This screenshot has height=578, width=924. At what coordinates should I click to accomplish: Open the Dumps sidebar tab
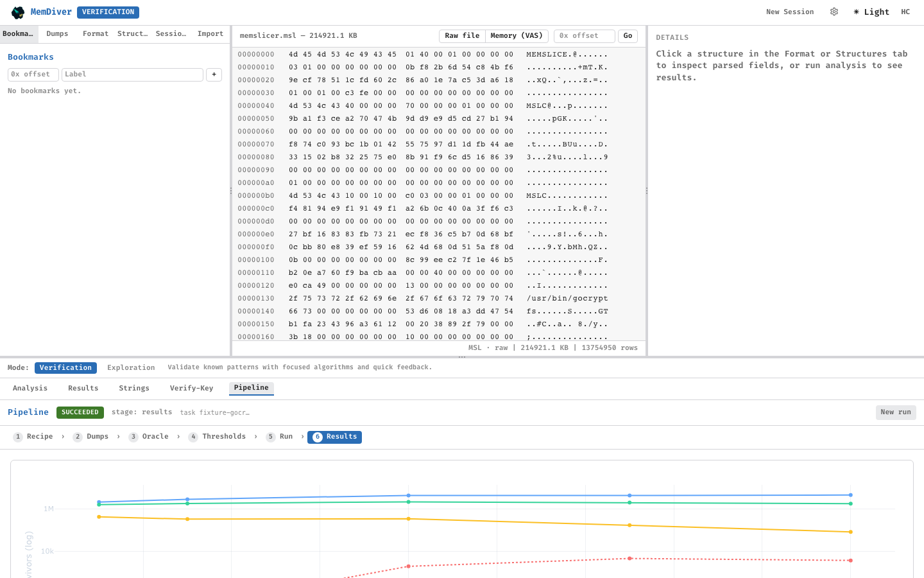57,34
